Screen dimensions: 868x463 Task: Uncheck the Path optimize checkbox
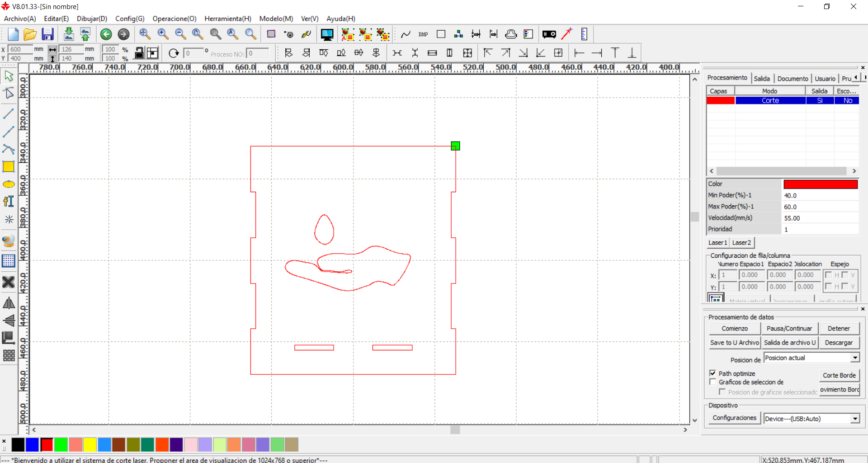(x=713, y=373)
